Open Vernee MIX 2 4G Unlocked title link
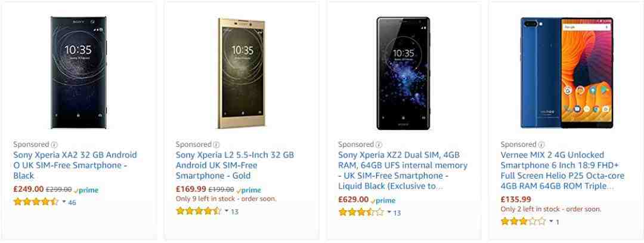Screen dimensions: 644x243 (562, 170)
